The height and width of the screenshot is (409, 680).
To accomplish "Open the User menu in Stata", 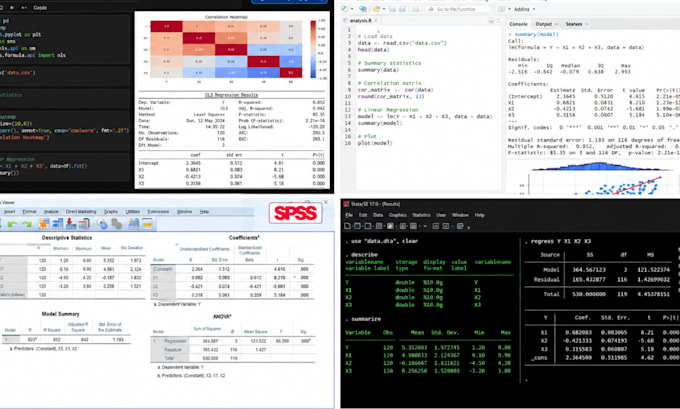I will click(441, 215).
